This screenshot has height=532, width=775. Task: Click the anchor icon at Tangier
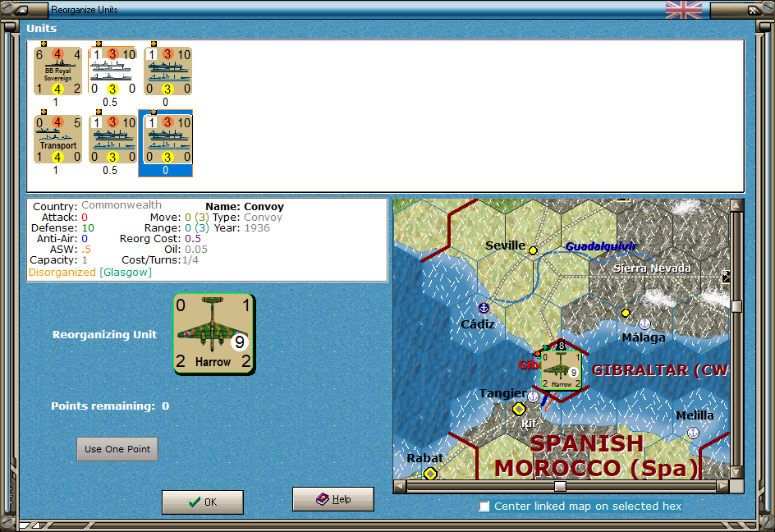[534, 397]
